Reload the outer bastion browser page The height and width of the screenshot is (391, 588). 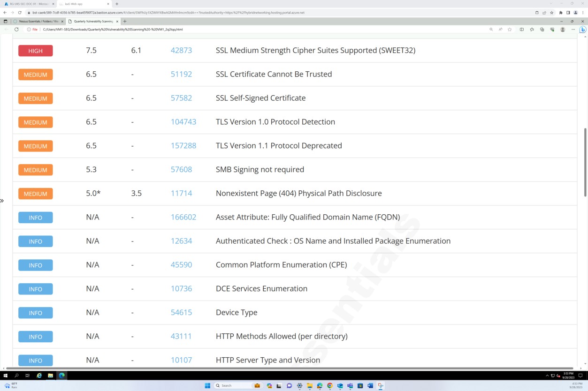click(x=20, y=13)
